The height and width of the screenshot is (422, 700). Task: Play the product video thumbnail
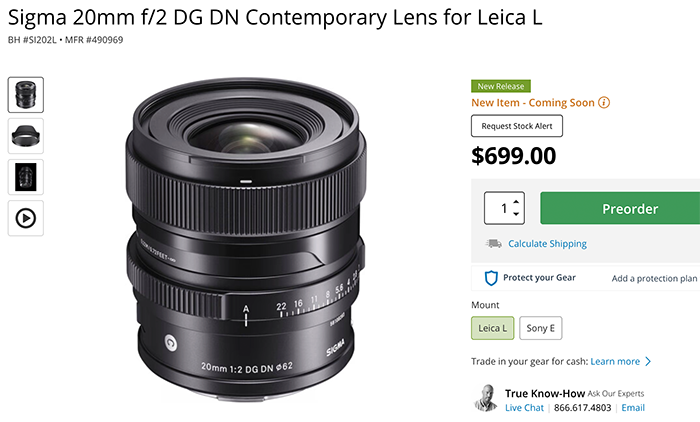point(26,218)
